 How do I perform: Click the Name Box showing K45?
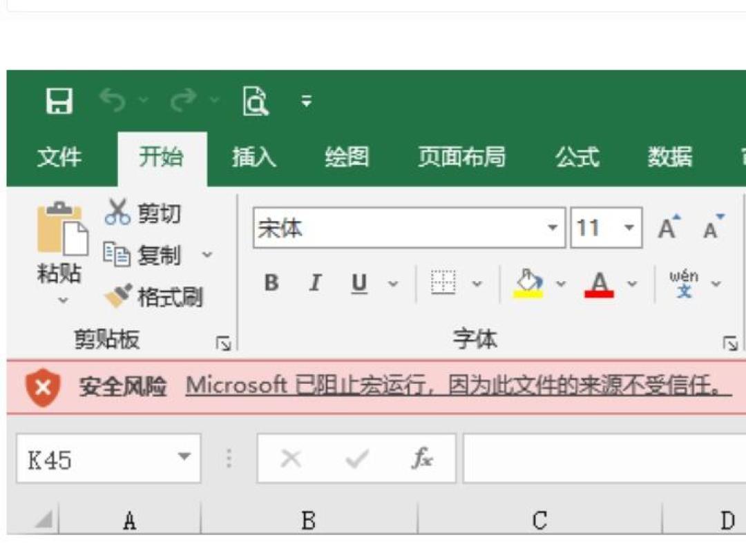pyautogui.click(x=109, y=458)
